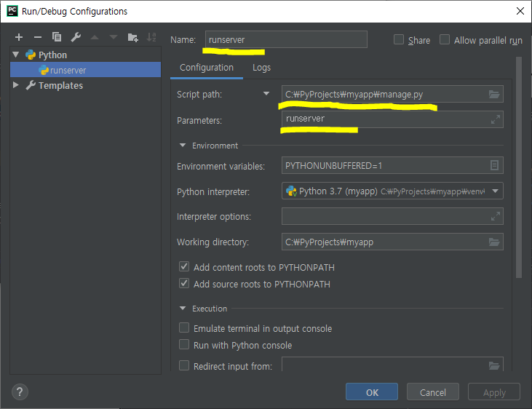Image resolution: width=532 pixels, height=409 pixels.
Task: Click the Cancel button
Action: [x=433, y=392]
